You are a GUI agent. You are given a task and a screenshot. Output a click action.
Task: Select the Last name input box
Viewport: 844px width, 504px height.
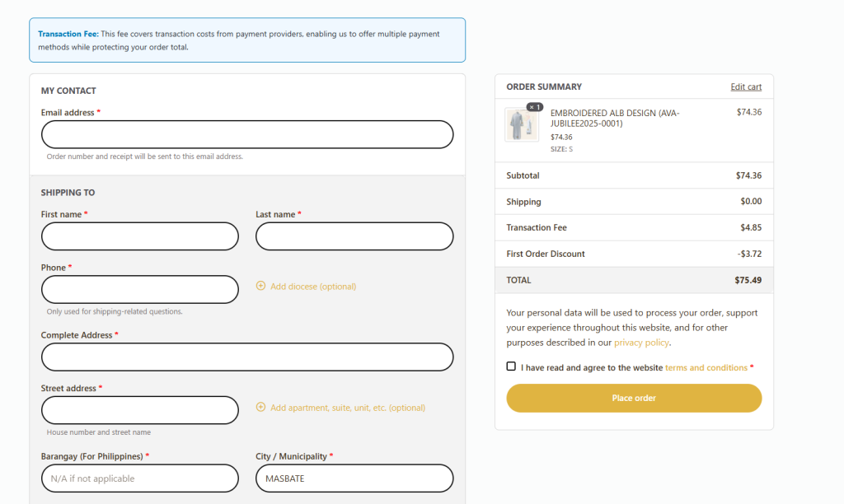[354, 236]
